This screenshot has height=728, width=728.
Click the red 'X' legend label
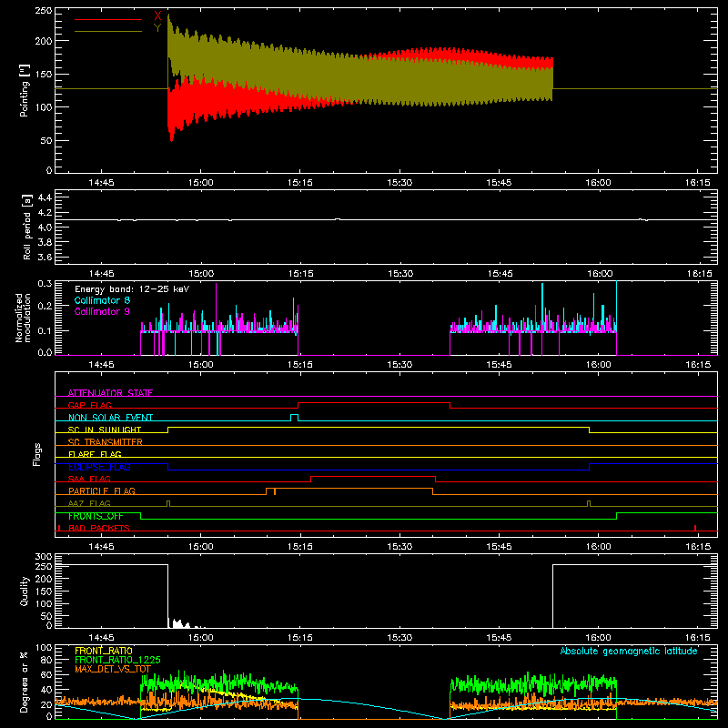pyautogui.click(x=157, y=15)
